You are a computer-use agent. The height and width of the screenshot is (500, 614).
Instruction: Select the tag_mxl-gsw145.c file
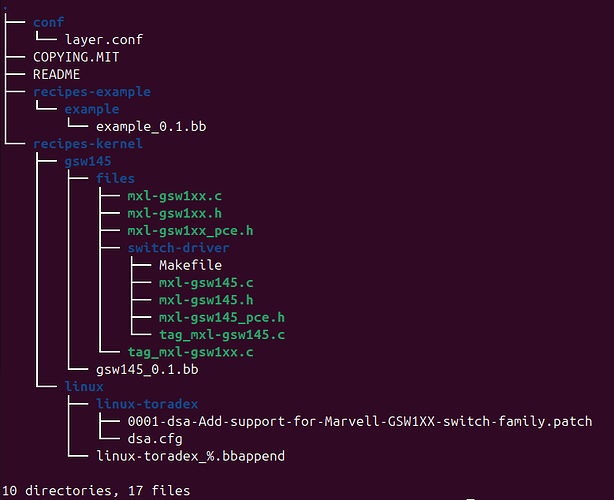220,335
